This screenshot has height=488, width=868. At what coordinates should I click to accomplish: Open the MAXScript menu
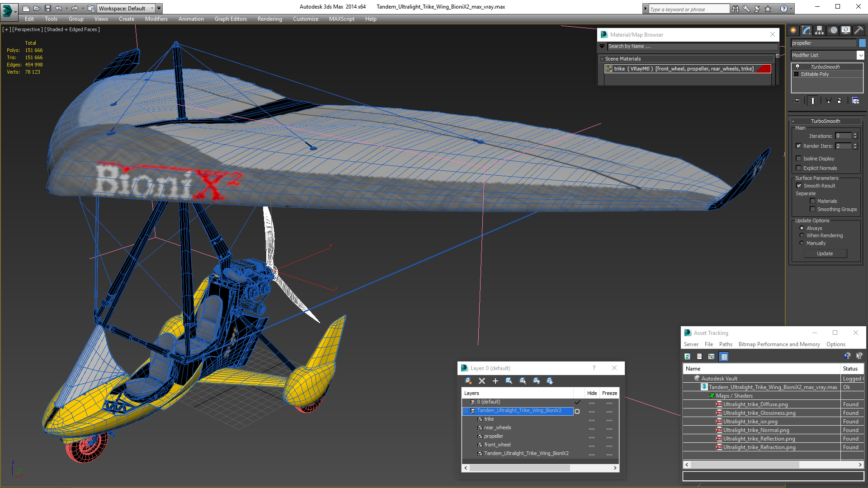[342, 19]
